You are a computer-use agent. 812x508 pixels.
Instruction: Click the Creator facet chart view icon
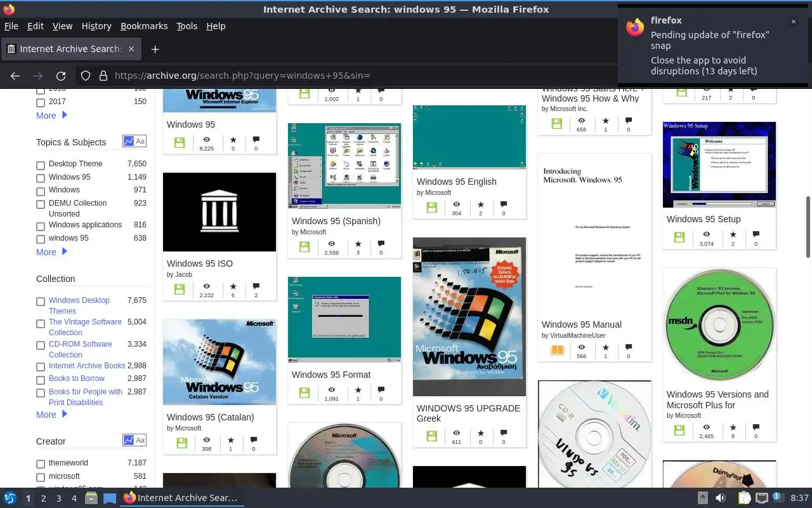point(129,440)
